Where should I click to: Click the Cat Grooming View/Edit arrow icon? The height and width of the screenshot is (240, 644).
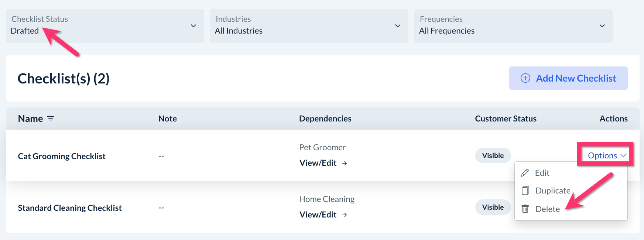pyautogui.click(x=345, y=163)
